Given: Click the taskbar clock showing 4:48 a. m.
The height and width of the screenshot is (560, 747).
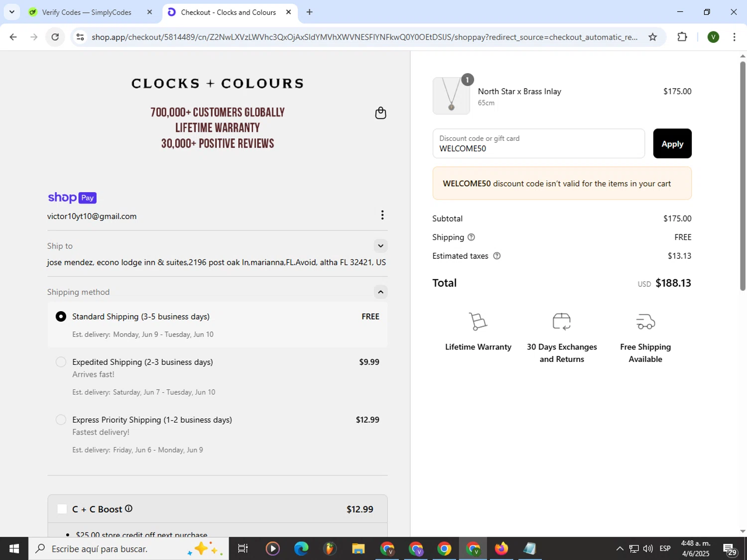Looking at the screenshot, I should pyautogui.click(x=695, y=549).
